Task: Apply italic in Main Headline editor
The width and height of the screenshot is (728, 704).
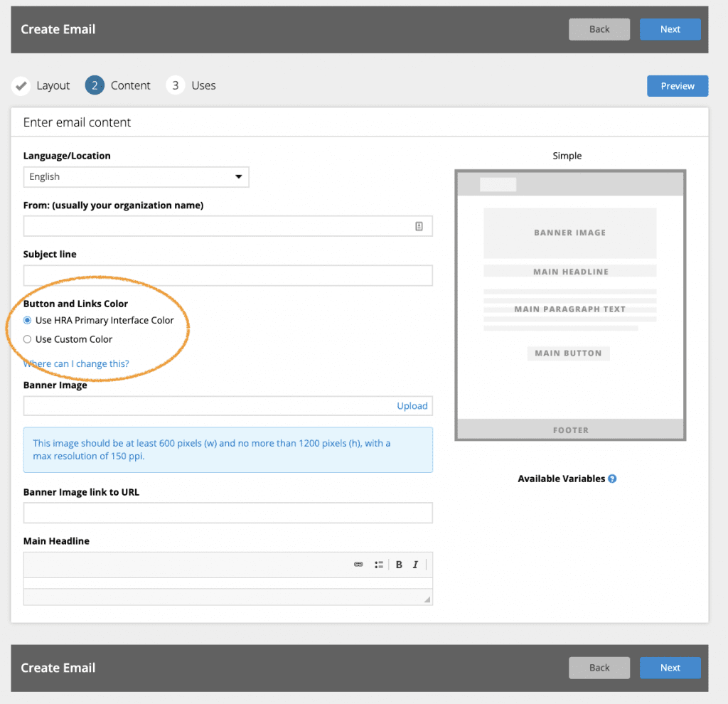Action: coord(415,564)
